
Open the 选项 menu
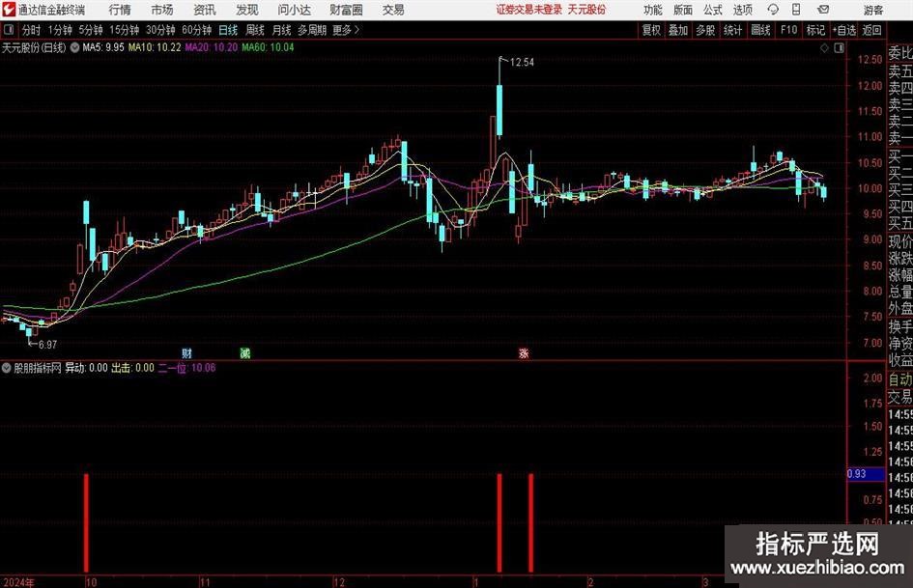[x=742, y=10]
